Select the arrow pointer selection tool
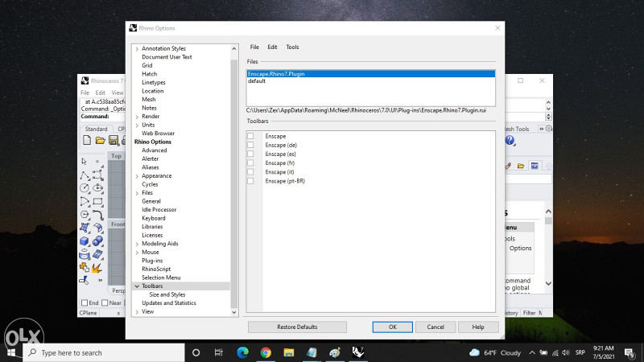 point(85,162)
